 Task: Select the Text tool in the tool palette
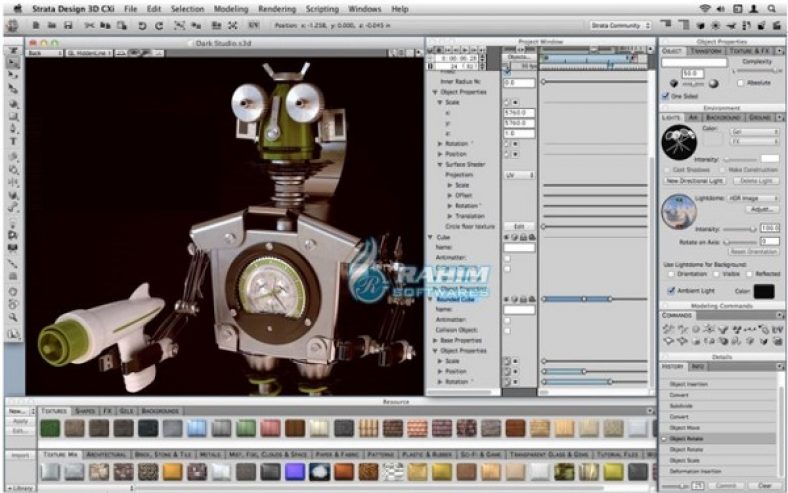tap(14, 142)
